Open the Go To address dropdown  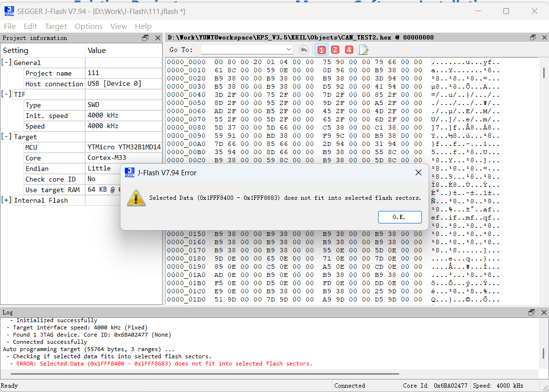[288, 50]
